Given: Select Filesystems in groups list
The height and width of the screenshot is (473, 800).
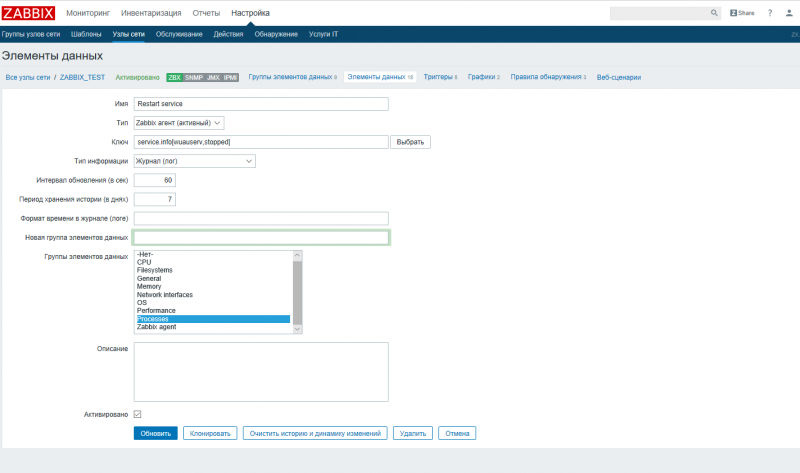Looking at the screenshot, I should 213,270.
